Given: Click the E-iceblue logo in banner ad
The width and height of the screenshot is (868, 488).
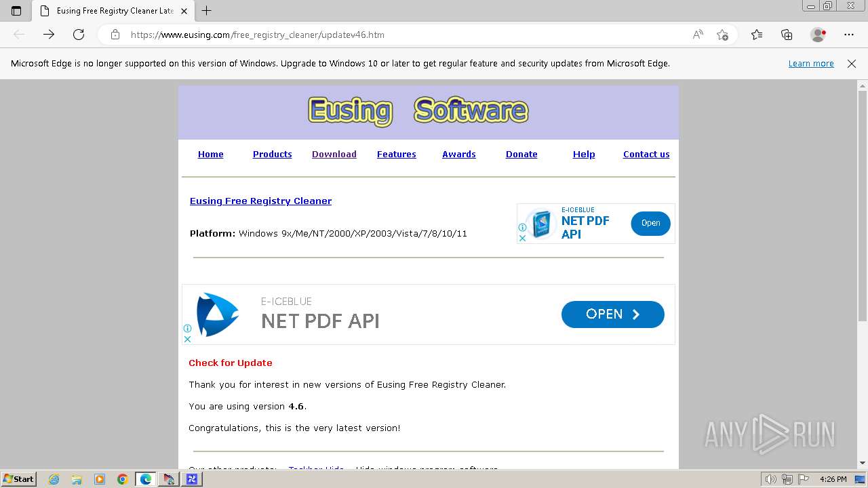Looking at the screenshot, I should (x=217, y=314).
